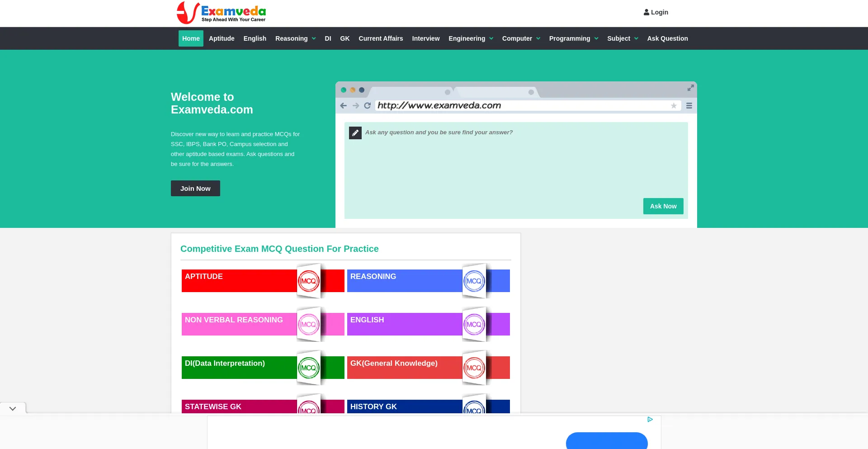Click the Examveda logo
Viewport: 868px width, 449px height.
(x=221, y=13)
